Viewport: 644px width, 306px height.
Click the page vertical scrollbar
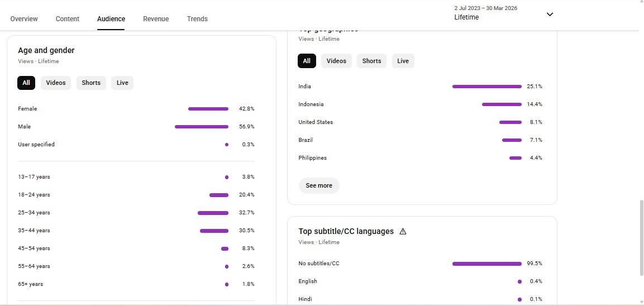(641, 235)
